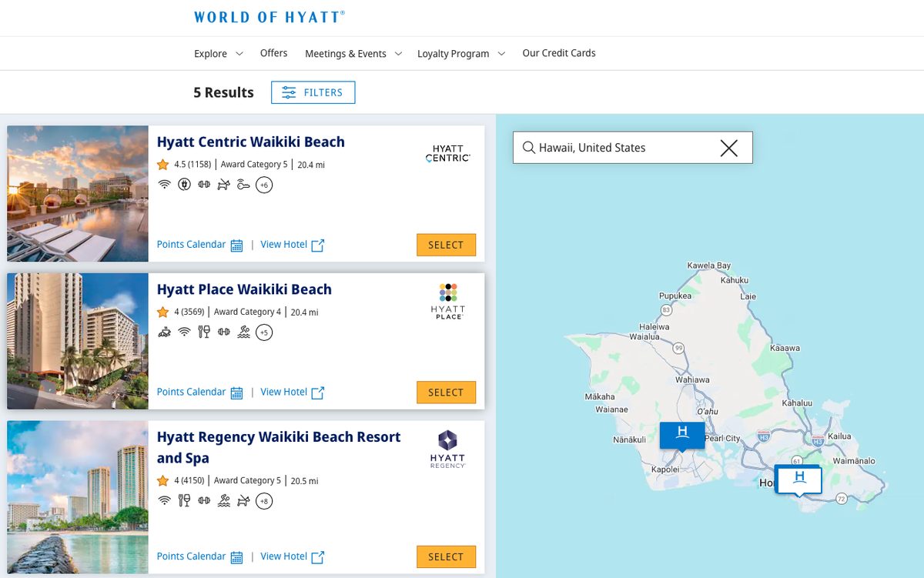Viewport: 924px width, 578px height.
Task: Show Hyatt Regency +8 more amenities
Action: [264, 501]
